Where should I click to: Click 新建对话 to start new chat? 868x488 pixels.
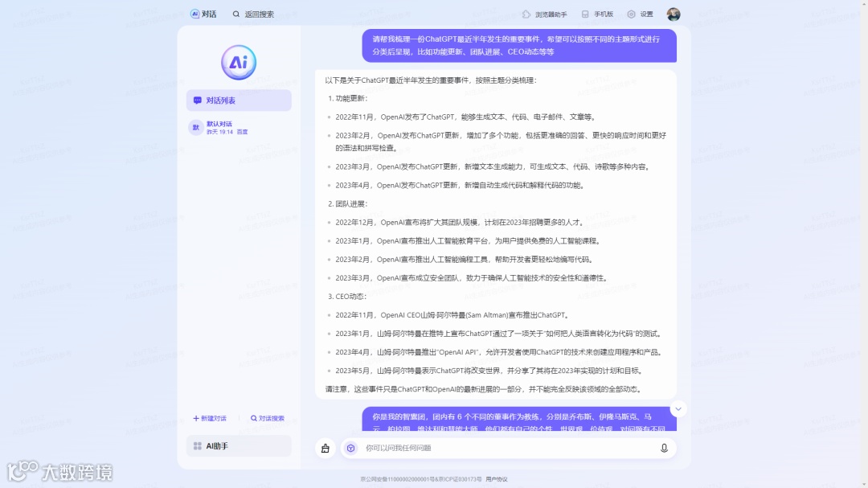pyautogui.click(x=210, y=418)
